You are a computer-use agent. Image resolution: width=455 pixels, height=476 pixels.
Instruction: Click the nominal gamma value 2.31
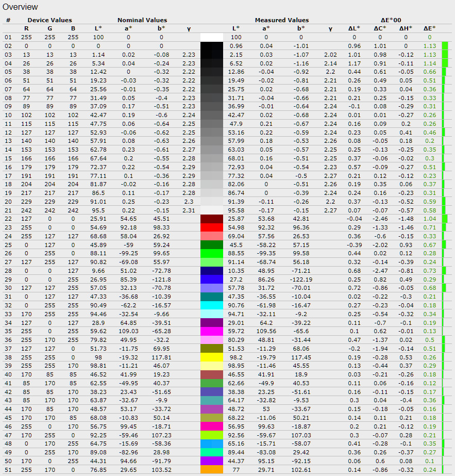click(x=188, y=210)
